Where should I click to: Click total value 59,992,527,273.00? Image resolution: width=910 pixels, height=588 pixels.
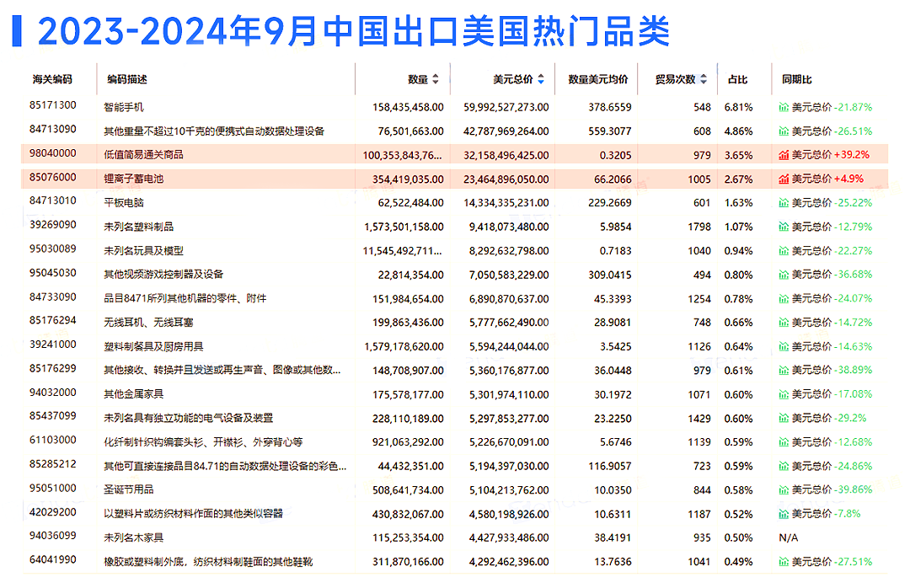click(x=506, y=107)
